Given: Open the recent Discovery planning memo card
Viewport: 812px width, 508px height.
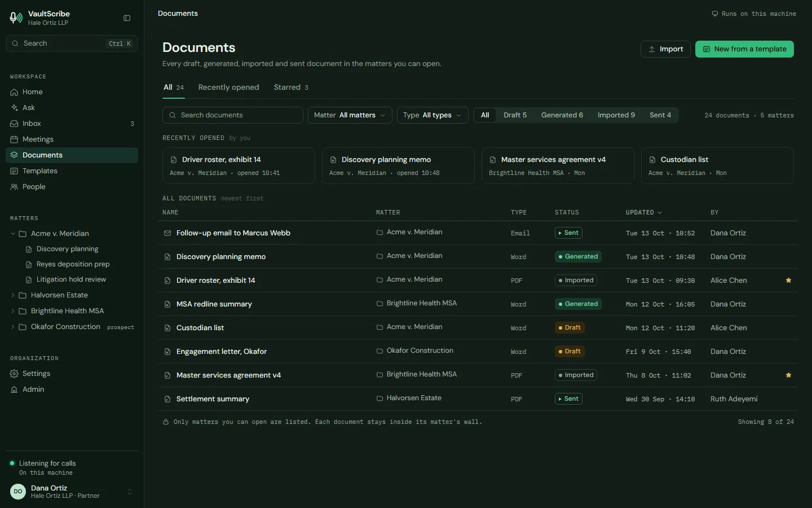Looking at the screenshot, I should tap(398, 165).
